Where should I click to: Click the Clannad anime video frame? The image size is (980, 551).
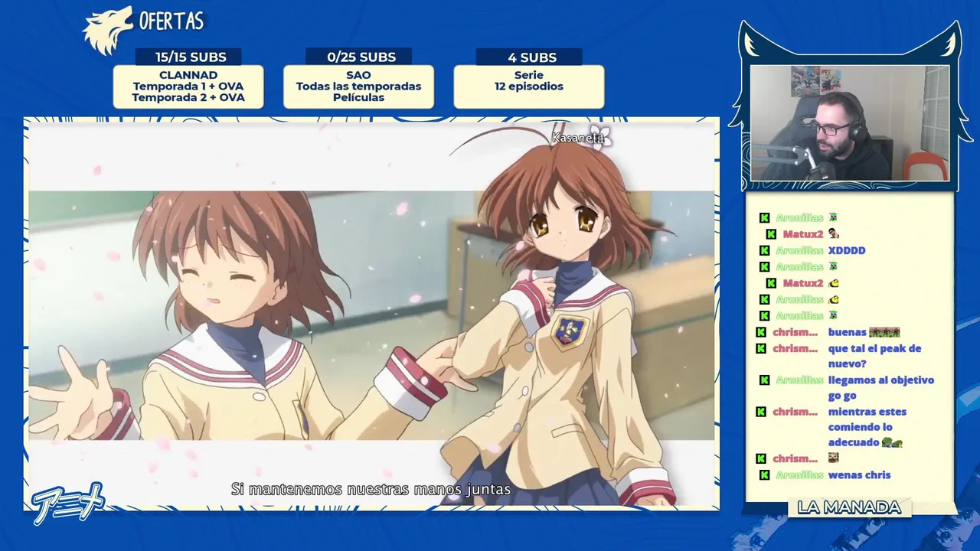(x=371, y=314)
